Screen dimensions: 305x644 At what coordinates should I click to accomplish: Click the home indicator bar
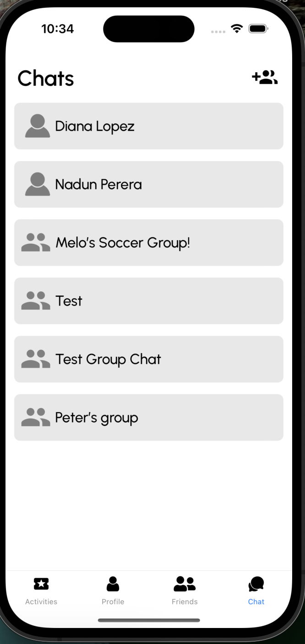point(149,620)
